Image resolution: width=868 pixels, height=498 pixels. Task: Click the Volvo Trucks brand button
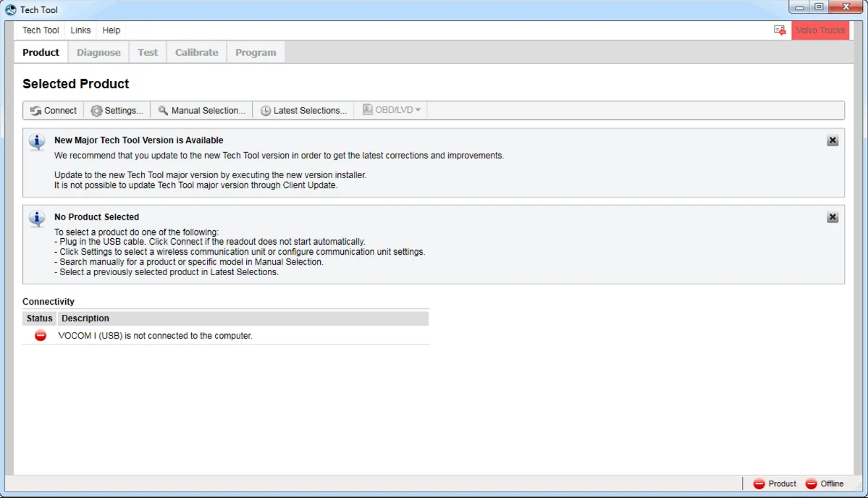820,30
